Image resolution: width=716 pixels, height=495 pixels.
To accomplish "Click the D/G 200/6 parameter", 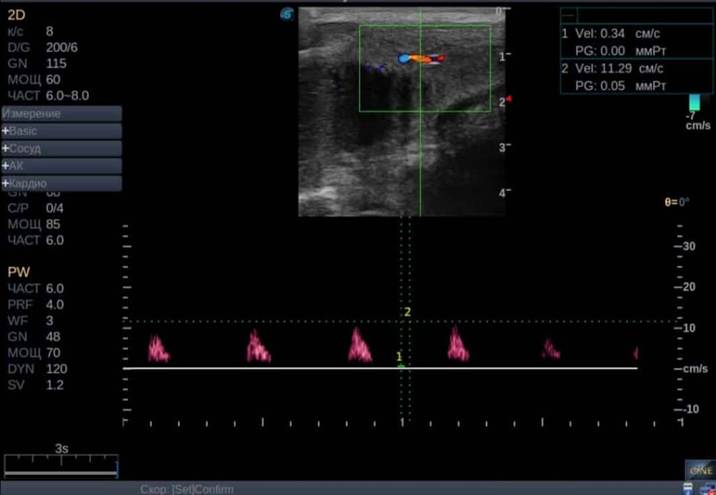I will pyautogui.click(x=42, y=47).
